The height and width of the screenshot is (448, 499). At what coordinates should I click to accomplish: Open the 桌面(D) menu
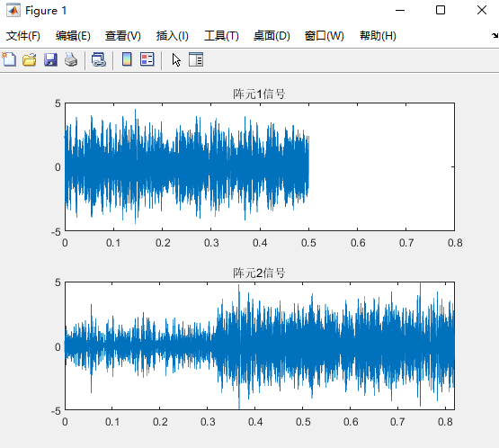272,36
